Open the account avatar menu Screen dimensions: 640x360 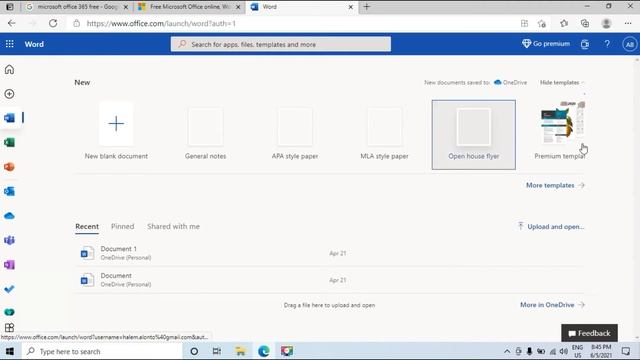coord(629,44)
